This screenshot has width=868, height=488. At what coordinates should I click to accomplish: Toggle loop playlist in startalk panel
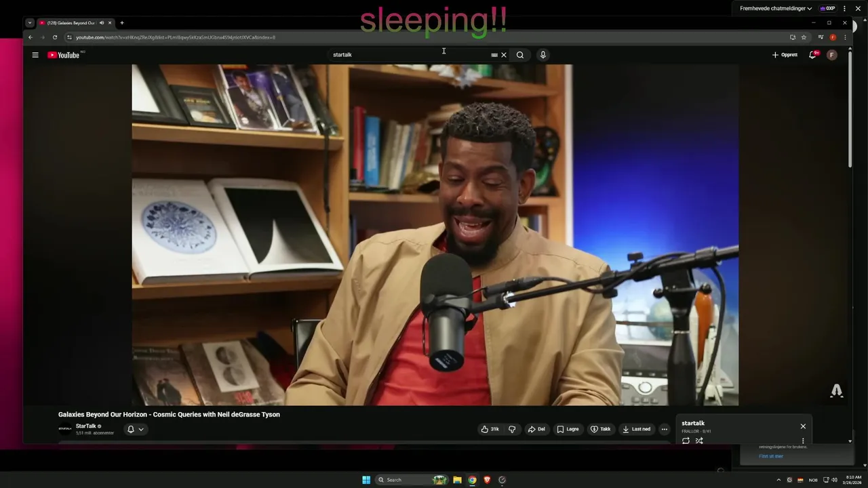pos(686,441)
